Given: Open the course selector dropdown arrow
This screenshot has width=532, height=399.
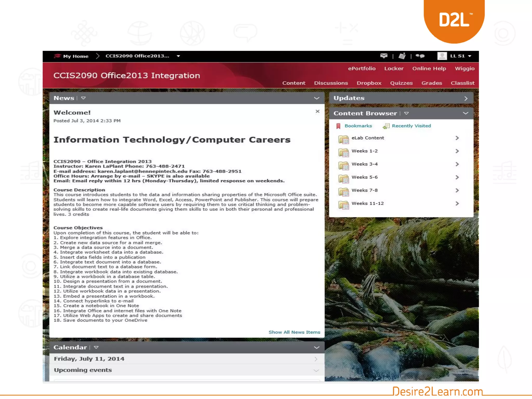Looking at the screenshot, I should (x=178, y=56).
